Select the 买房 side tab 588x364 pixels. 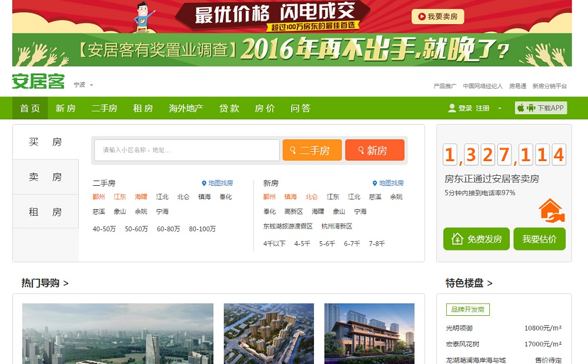[45, 142]
